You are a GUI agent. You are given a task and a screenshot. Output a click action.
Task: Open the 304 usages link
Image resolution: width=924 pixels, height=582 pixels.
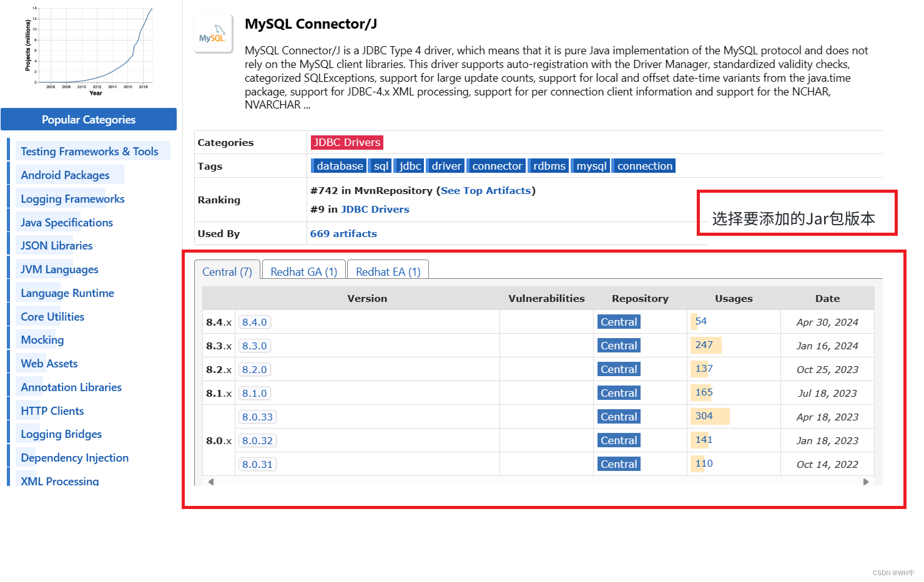tap(704, 416)
